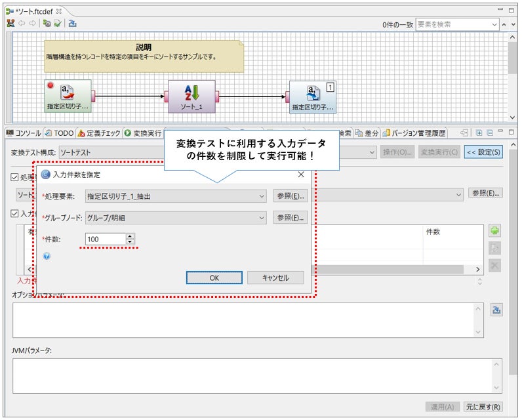
Task: Select the left 指定区切り子 extract node
Action: tap(68, 96)
